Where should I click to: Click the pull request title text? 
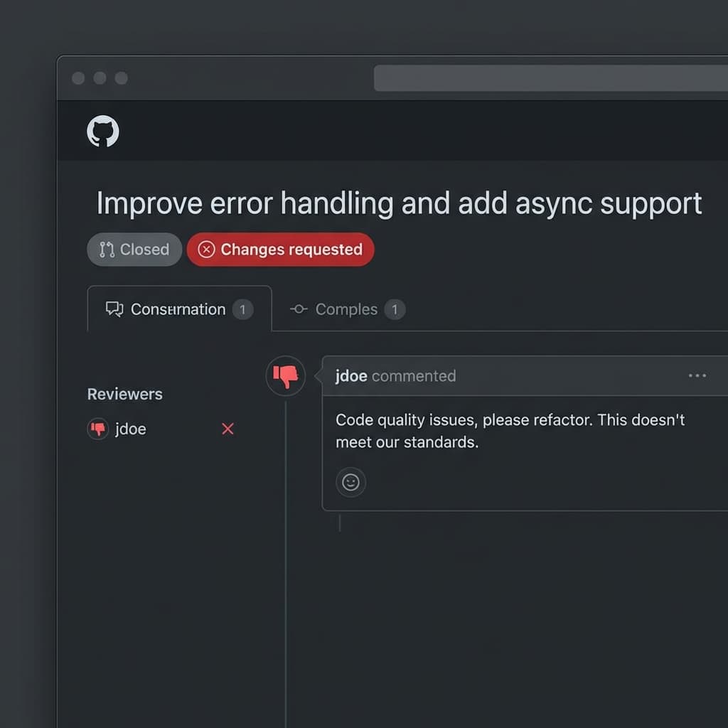(398, 203)
